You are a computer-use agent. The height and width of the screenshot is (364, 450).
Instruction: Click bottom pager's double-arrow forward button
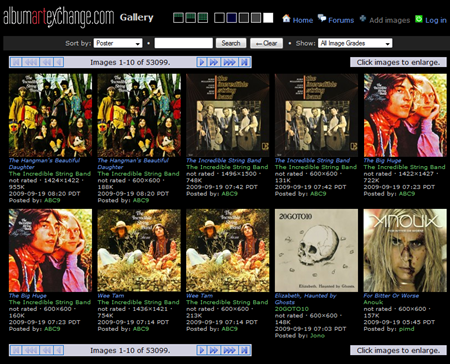tap(213, 350)
